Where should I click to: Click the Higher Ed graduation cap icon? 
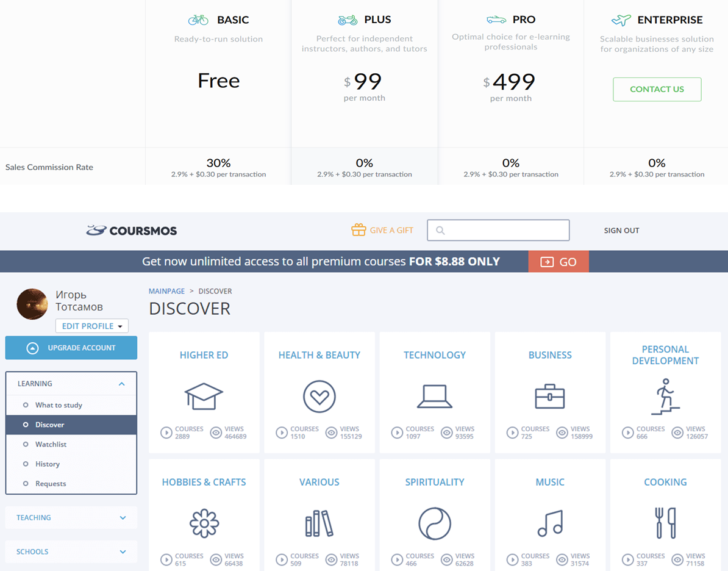[x=204, y=396]
